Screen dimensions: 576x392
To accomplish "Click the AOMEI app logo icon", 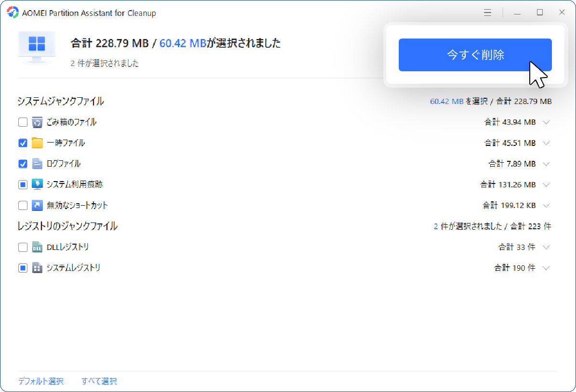I will [13, 13].
